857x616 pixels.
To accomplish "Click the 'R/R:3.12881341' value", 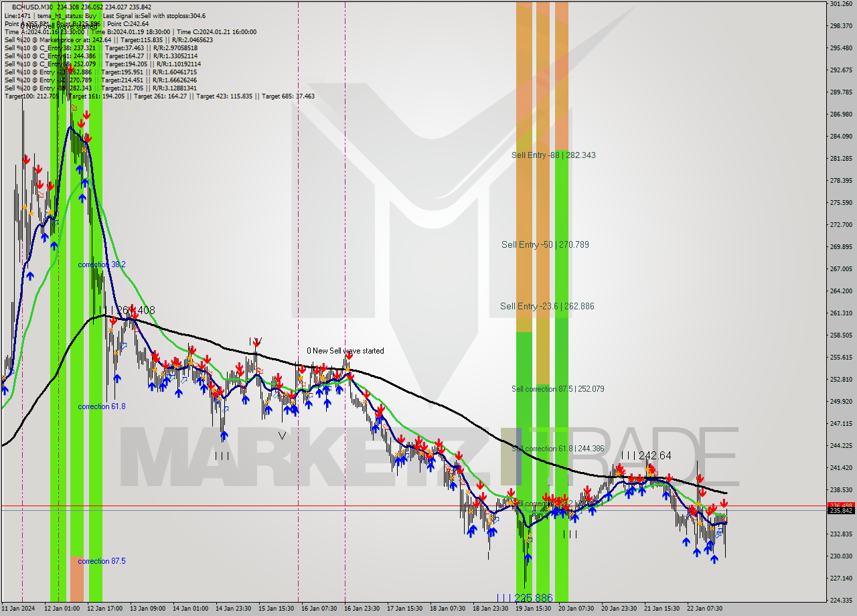I will pos(174,88).
